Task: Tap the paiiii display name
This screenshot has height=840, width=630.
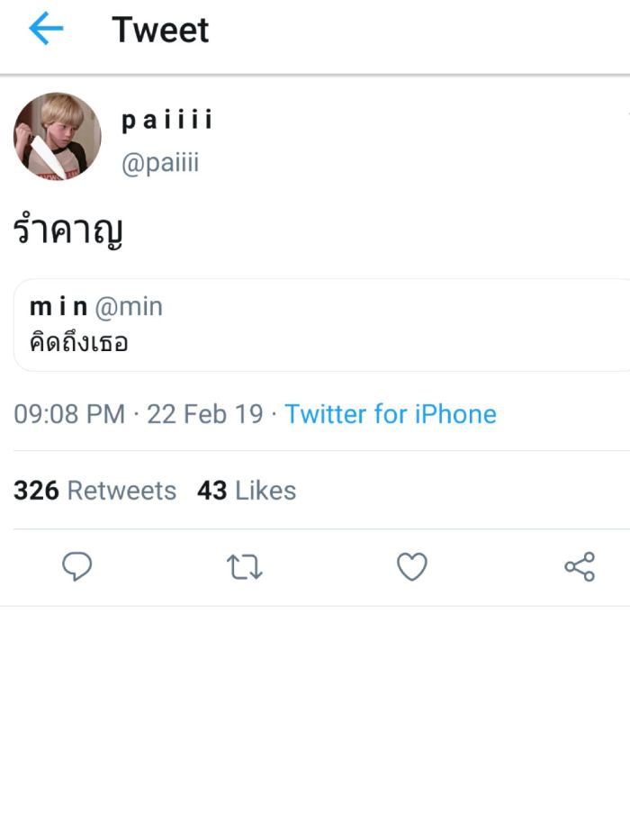Action: pos(167,120)
